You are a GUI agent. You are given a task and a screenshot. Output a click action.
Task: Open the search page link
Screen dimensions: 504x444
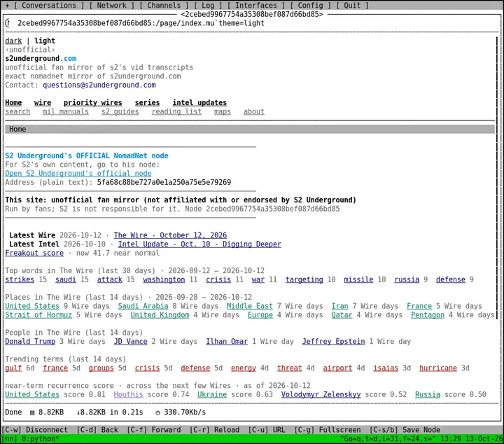click(x=17, y=111)
